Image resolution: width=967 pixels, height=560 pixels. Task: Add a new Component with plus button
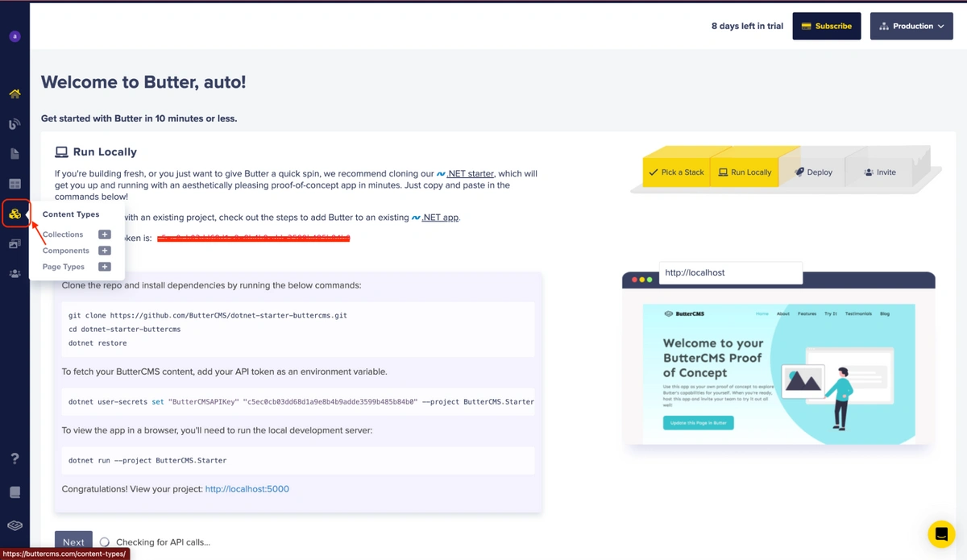click(105, 251)
